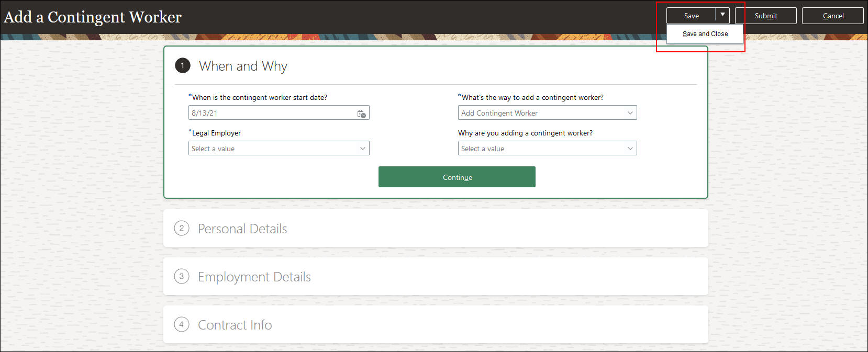Click the Save button

[x=691, y=16]
